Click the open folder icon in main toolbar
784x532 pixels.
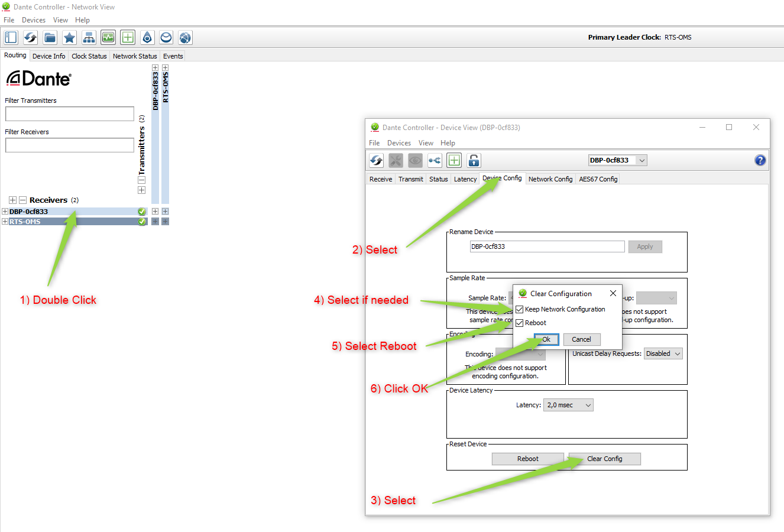[50, 38]
